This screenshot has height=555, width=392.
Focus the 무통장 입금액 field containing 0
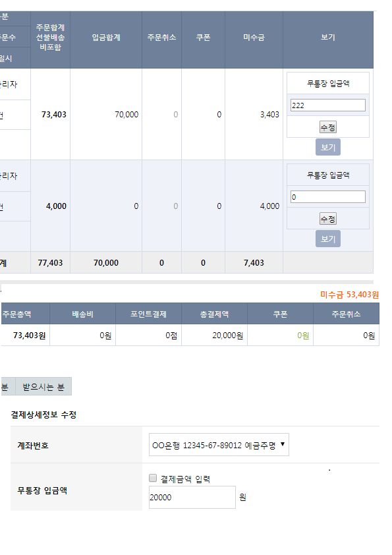pyautogui.click(x=328, y=197)
